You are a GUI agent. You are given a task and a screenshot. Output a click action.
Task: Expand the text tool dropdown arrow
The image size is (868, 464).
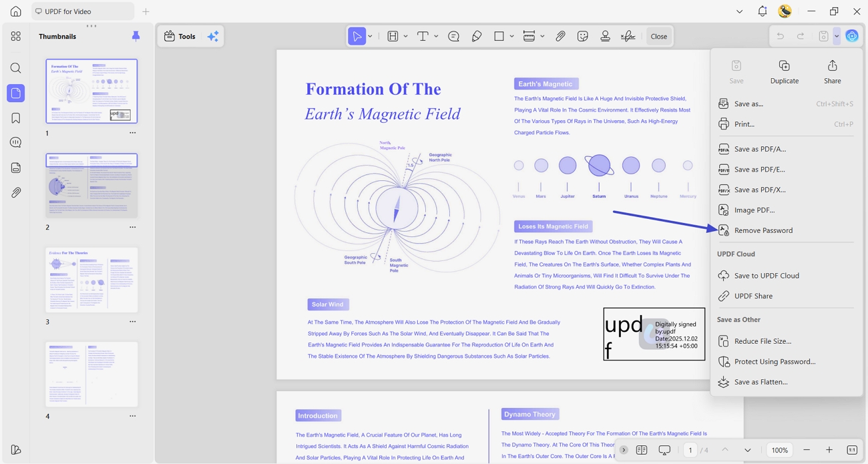pos(436,36)
